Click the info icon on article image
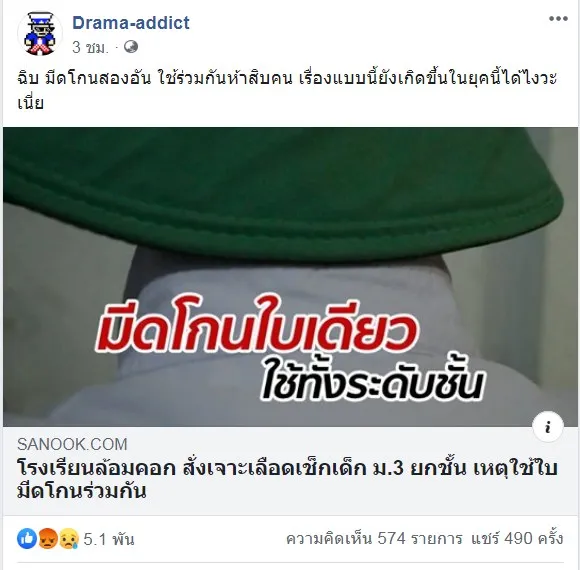This screenshot has height=570, width=580. pos(548,427)
